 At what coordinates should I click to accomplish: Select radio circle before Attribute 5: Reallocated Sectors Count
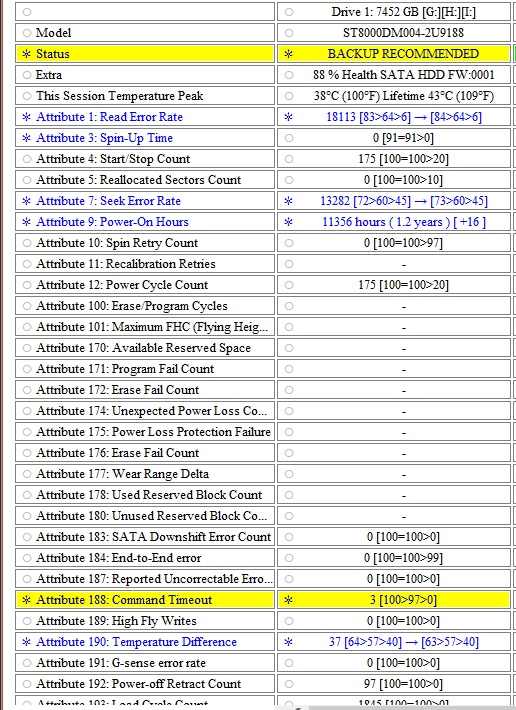pos(27,180)
